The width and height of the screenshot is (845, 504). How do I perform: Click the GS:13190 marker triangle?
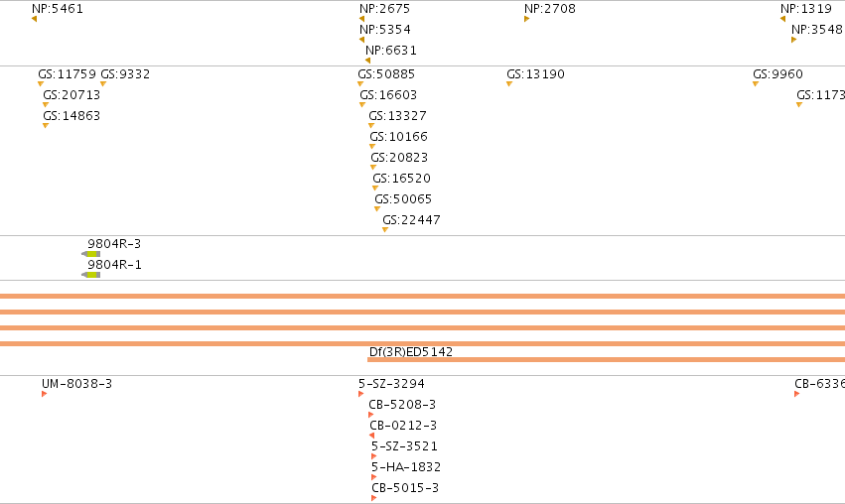click(x=508, y=84)
